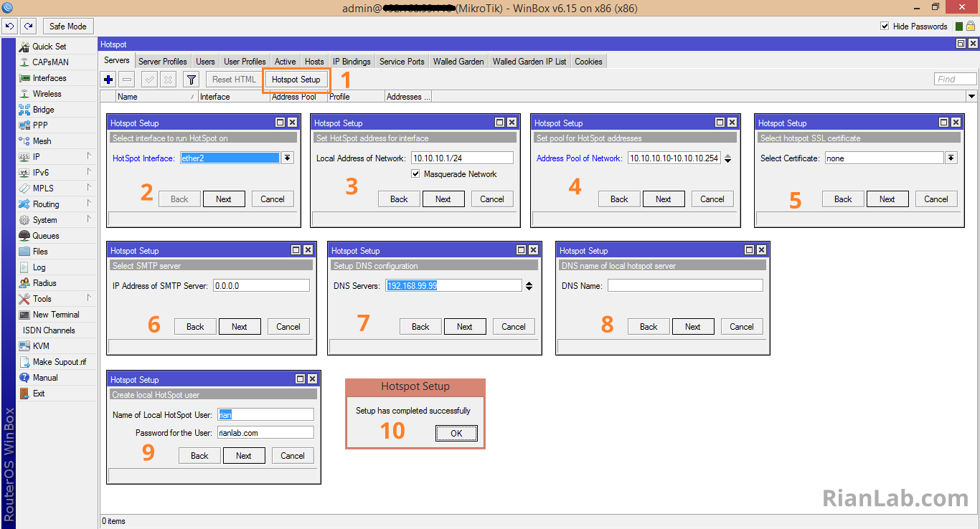Open Interfaces in sidebar

pos(49,78)
